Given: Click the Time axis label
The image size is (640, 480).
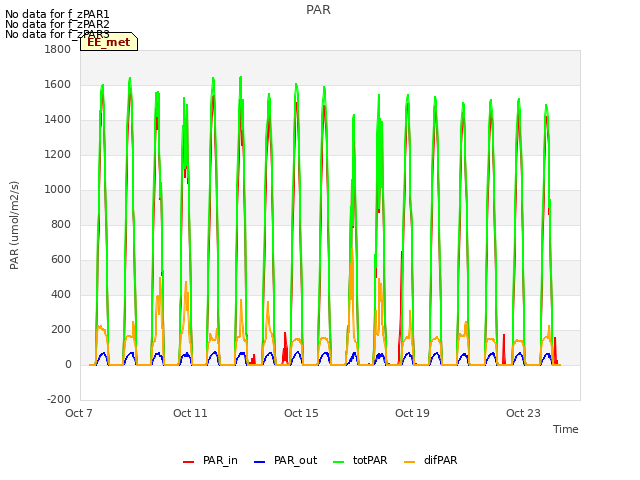Looking at the screenshot, I should coord(566,429).
